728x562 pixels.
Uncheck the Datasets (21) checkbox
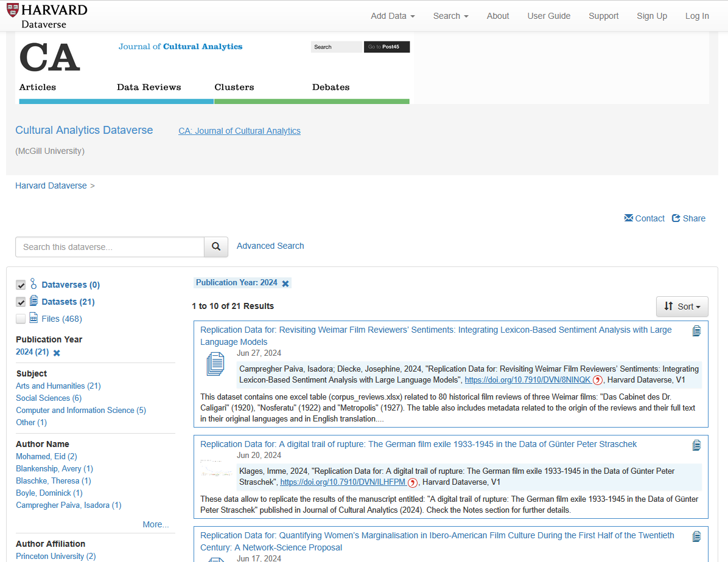21,302
